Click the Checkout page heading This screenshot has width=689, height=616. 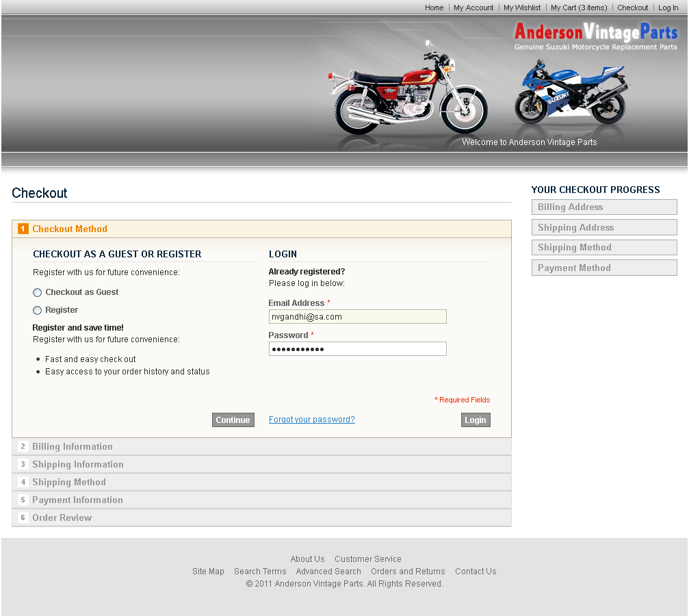(40, 193)
